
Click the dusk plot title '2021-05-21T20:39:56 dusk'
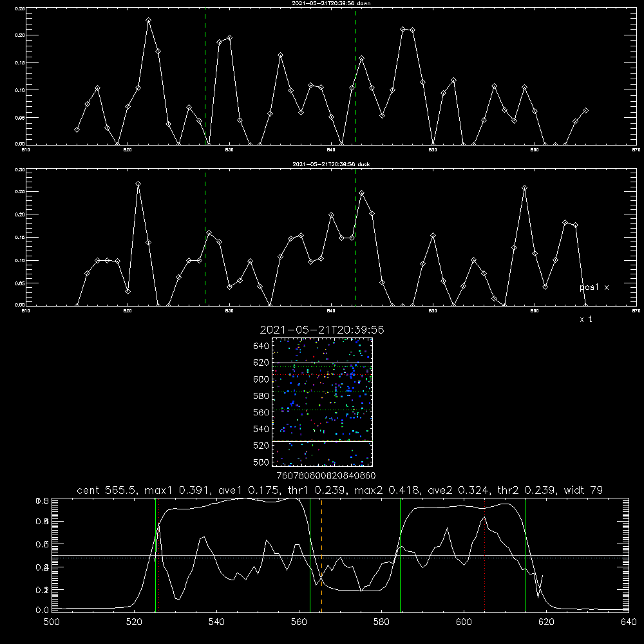pyautogui.click(x=331, y=164)
